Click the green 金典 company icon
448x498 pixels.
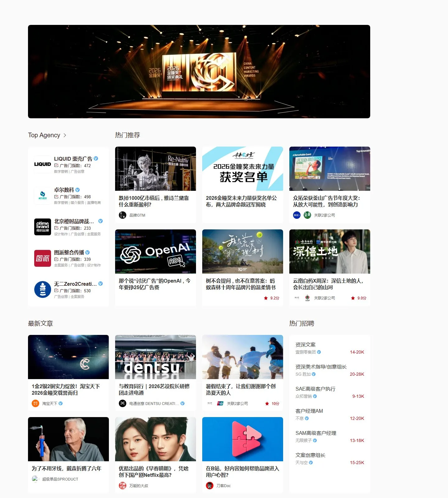tap(307, 215)
